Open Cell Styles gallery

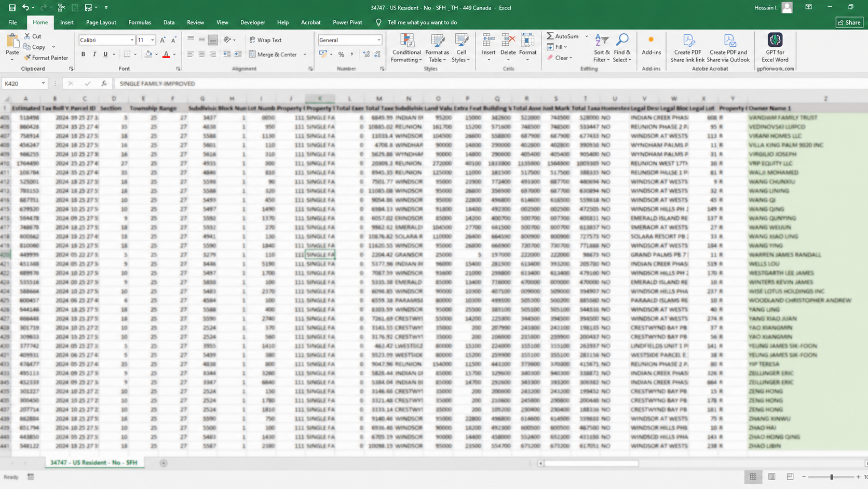coord(461,48)
